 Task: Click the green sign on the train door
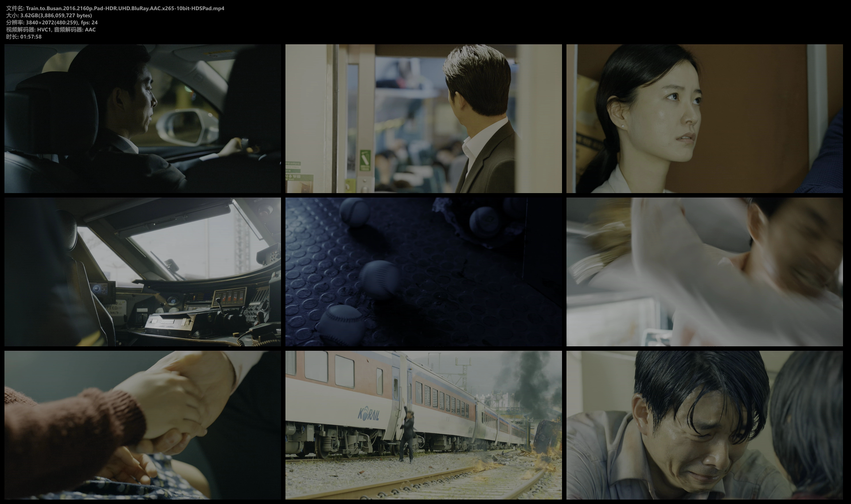[365, 161]
